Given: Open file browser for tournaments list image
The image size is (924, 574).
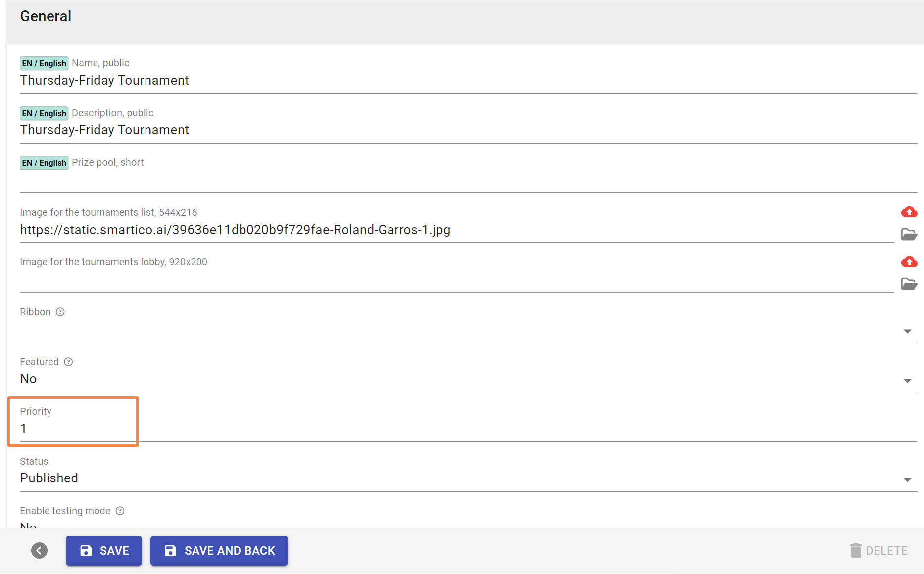Looking at the screenshot, I should [909, 234].
